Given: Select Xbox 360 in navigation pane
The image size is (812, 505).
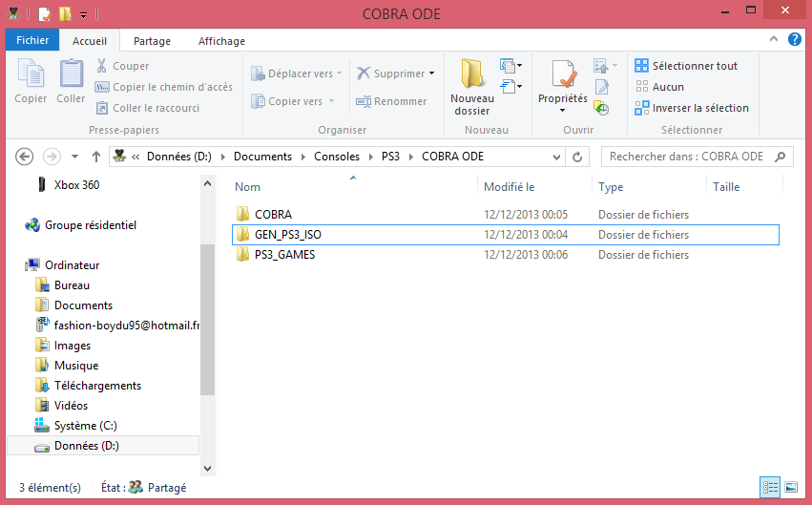Looking at the screenshot, I should click(x=69, y=185).
